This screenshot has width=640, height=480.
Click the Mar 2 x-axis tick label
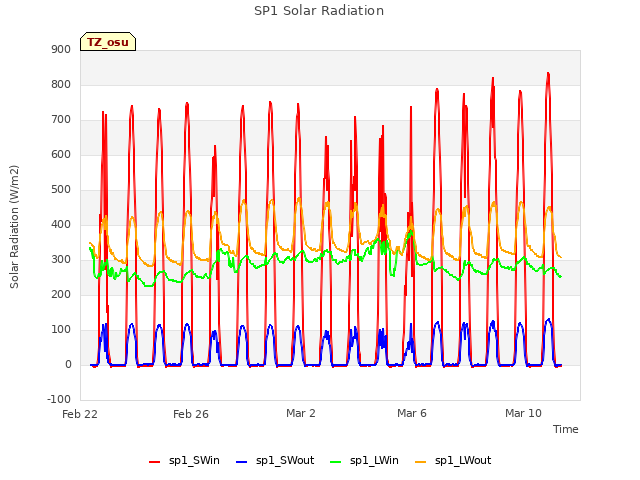click(301, 413)
